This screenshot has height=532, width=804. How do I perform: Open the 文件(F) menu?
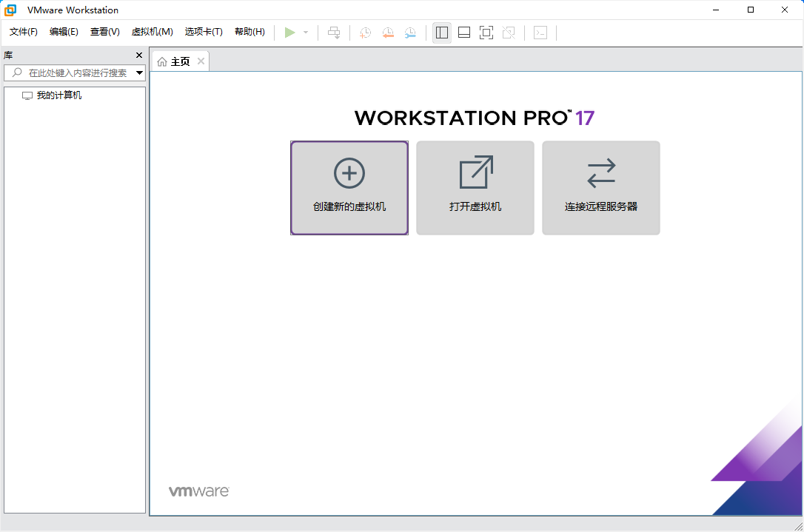[x=24, y=32]
